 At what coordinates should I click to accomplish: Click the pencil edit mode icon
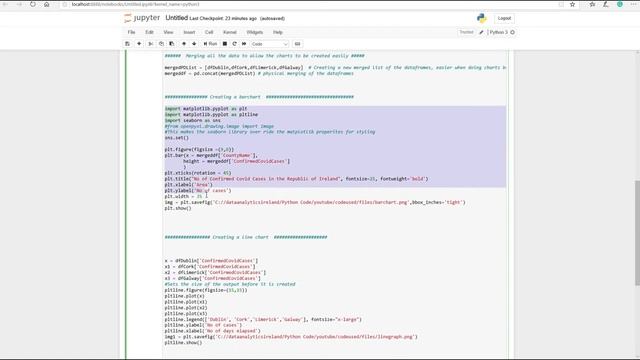click(481, 32)
